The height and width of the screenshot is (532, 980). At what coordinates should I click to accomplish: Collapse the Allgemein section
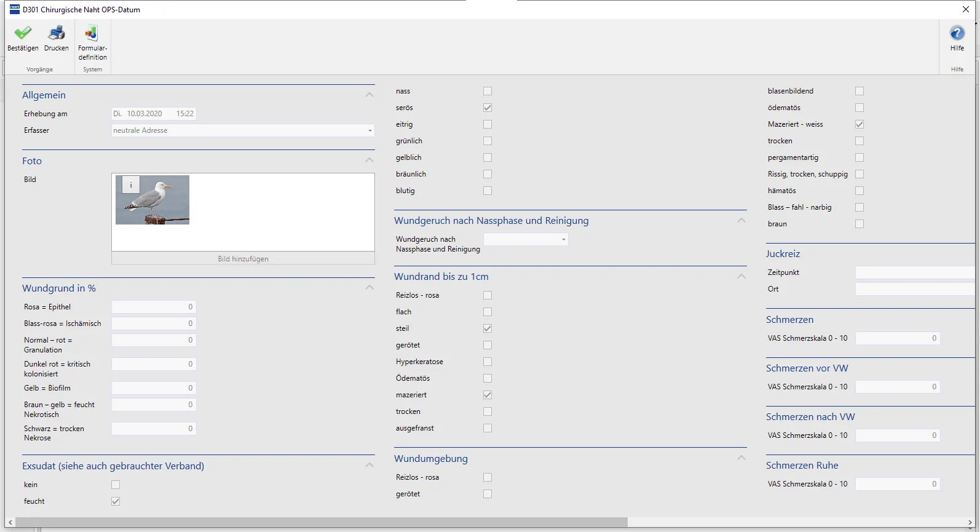click(369, 95)
